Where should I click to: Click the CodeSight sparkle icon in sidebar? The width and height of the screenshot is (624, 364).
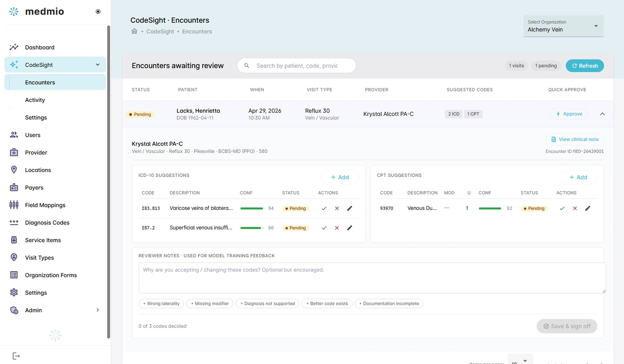pyautogui.click(x=14, y=65)
